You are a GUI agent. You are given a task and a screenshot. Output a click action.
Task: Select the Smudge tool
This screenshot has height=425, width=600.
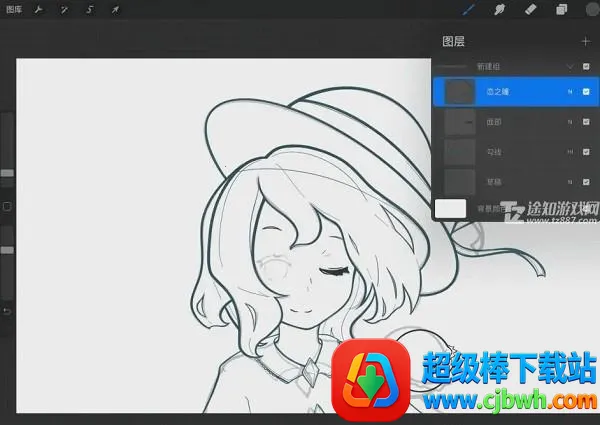tap(499, 10)
